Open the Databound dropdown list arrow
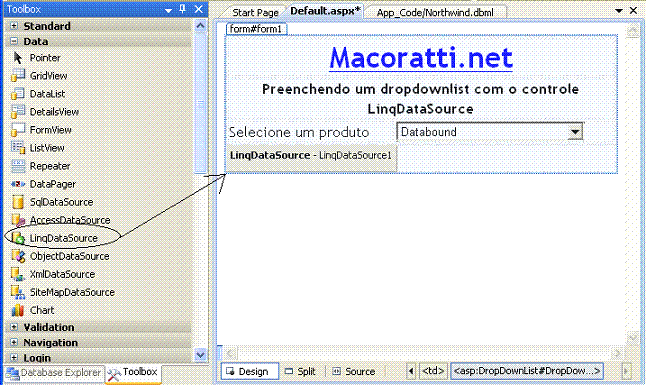 575,132
